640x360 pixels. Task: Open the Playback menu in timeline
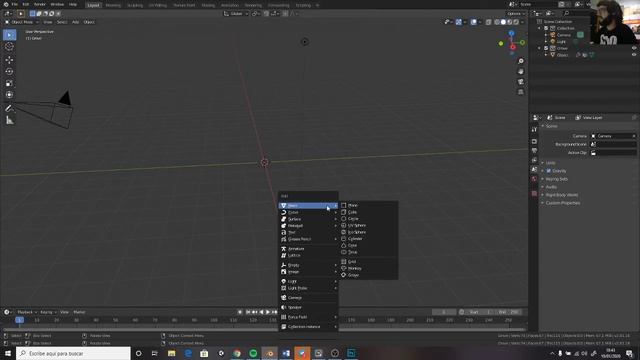pyautogui.click(x=27, y=312)
